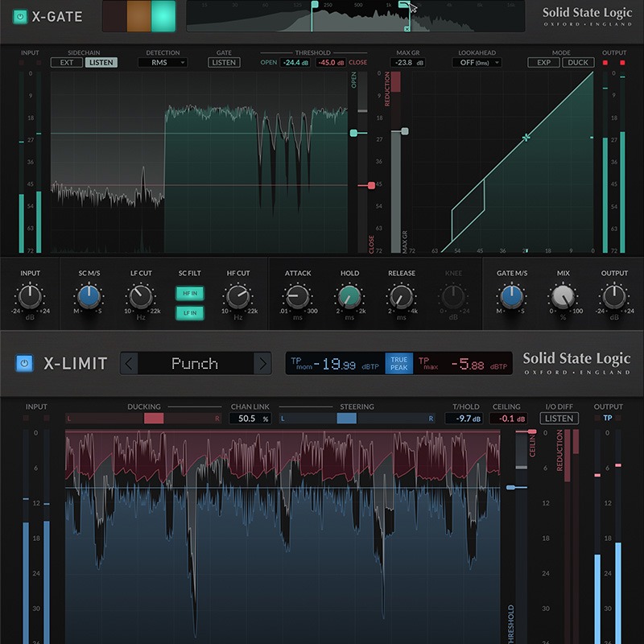This screenshot has width=644, height=644.
Task: Select the teal gate state swatch
Action: [x=163, y=16]
